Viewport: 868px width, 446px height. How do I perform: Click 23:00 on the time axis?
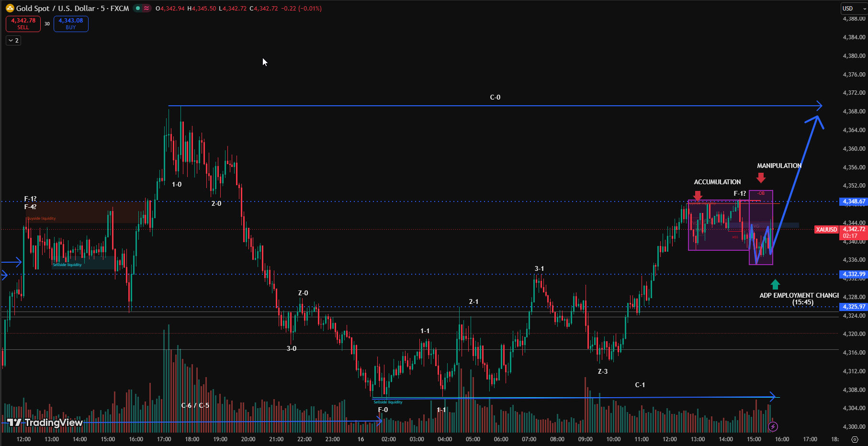point(333,439)
